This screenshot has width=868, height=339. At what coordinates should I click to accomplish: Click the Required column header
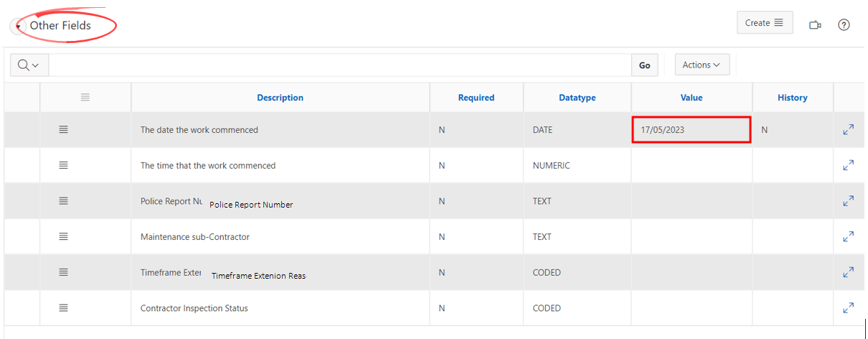click(x=476, y=98)
